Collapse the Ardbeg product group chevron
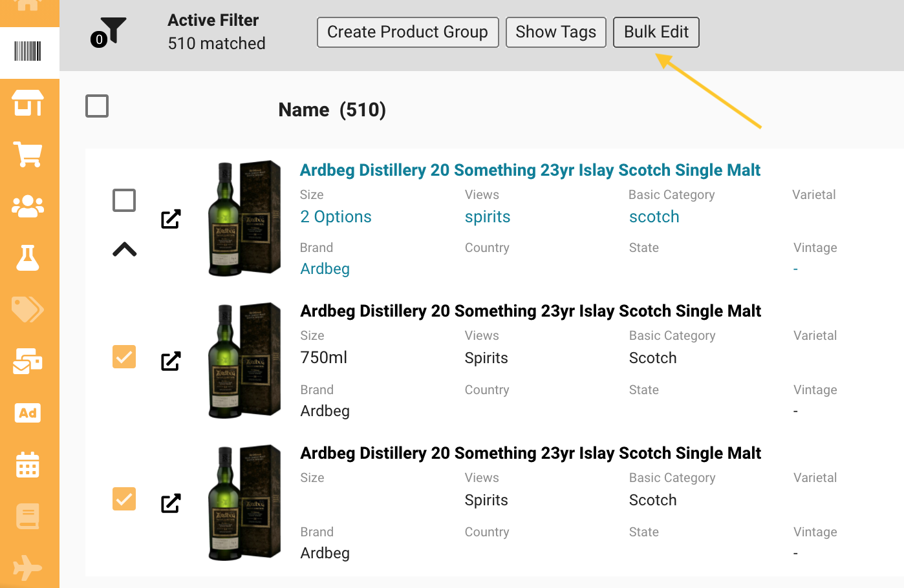The width and height of the screenshot is (904, 588). pyautogui.click(x=125, y=249)
